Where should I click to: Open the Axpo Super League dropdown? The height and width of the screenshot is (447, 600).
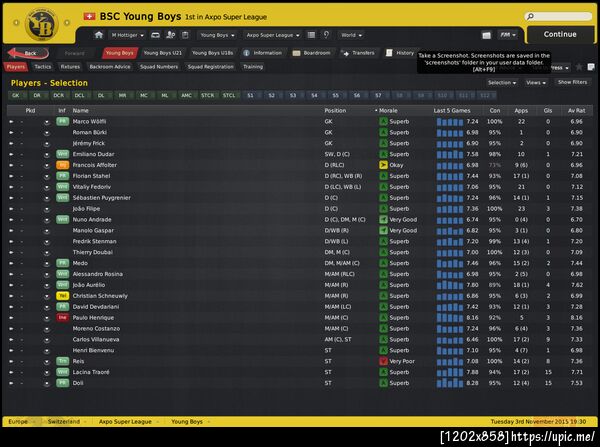pyautogui.click(x=272, y=35)
